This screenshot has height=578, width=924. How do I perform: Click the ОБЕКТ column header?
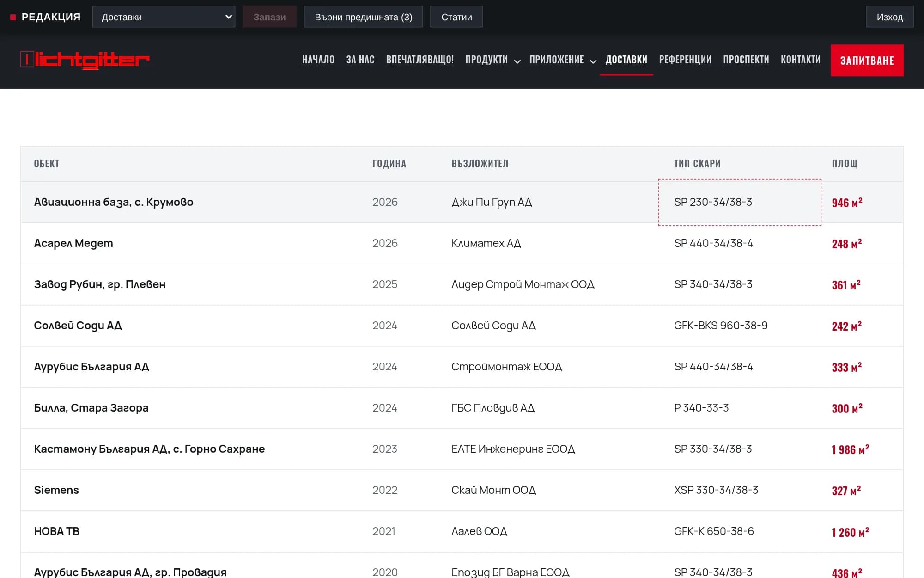tap(47, 164)
